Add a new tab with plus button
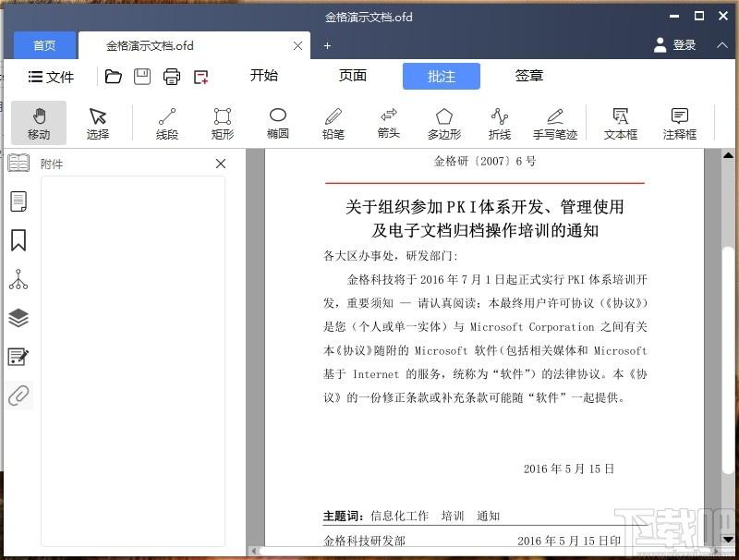This screenshot has width=739, height=560. (x=327, y=45)
